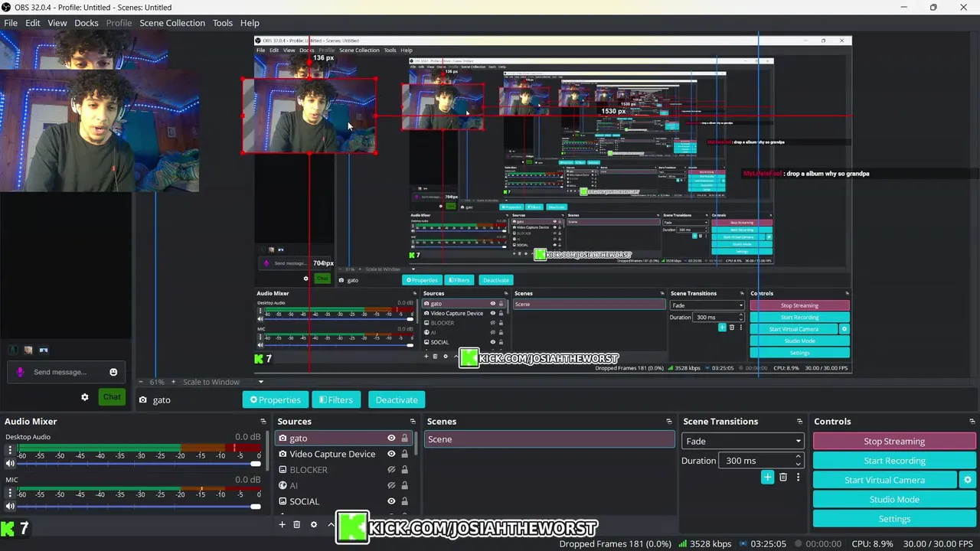The image size is (980, 551).
Task: Click the Properties button
Action: click(276, 399)
